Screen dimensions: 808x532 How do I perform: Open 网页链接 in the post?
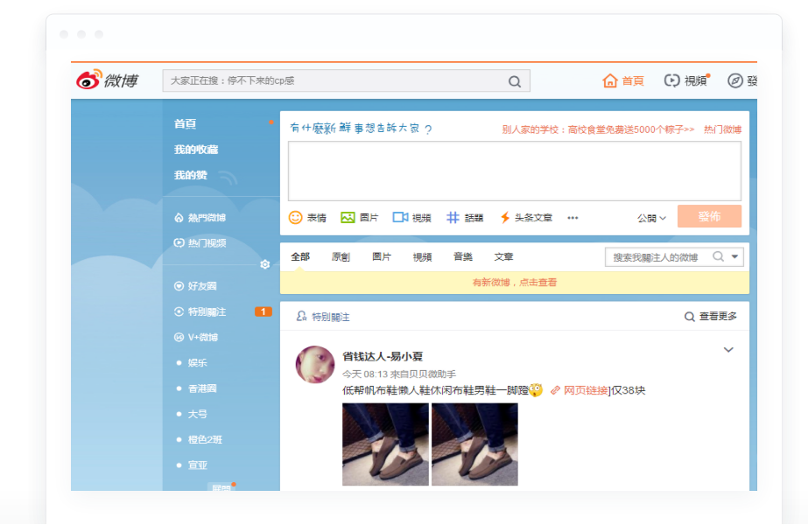tap(586, 390)
